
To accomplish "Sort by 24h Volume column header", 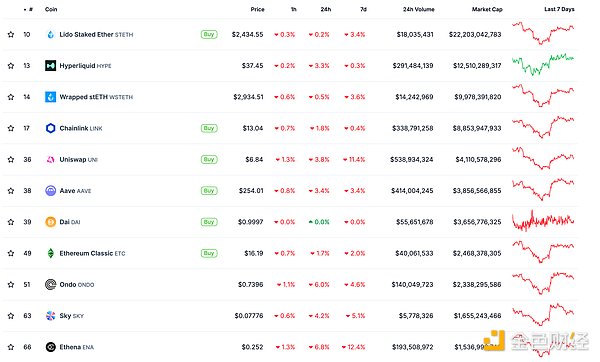I will click(x=419, y=9).
